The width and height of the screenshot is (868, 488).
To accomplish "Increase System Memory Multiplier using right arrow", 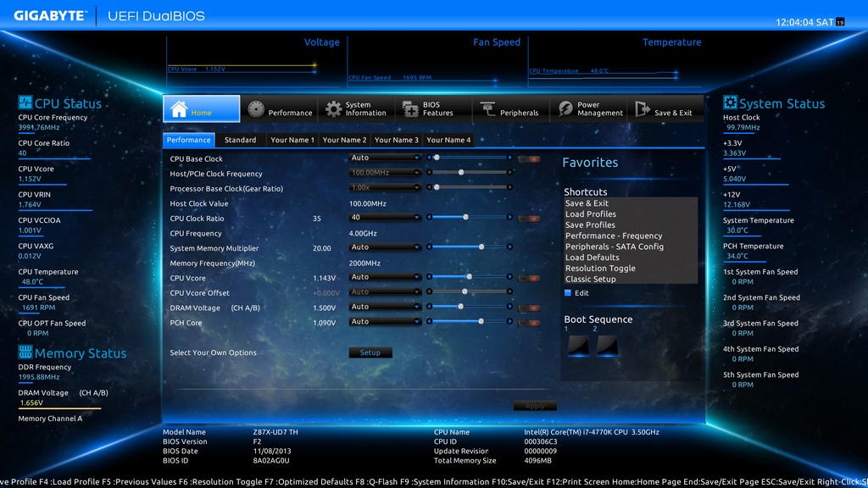I will click(509, 247).
